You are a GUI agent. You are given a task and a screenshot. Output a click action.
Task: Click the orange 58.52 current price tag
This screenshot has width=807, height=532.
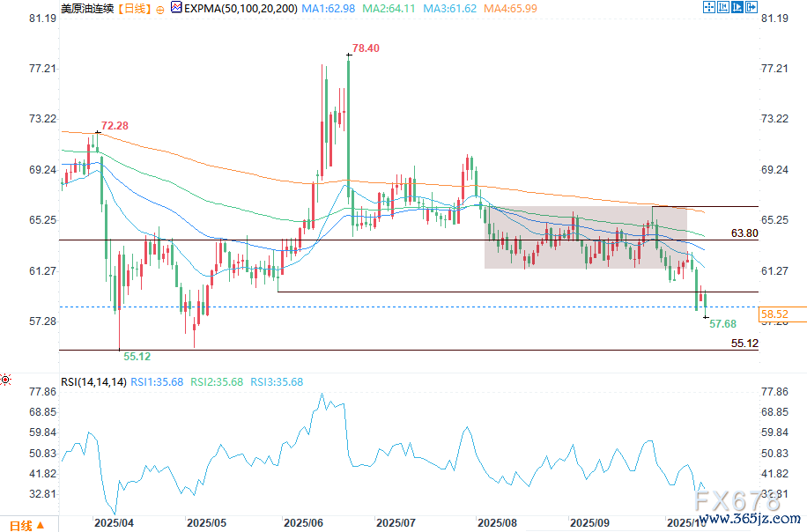(x=774, y=314)
